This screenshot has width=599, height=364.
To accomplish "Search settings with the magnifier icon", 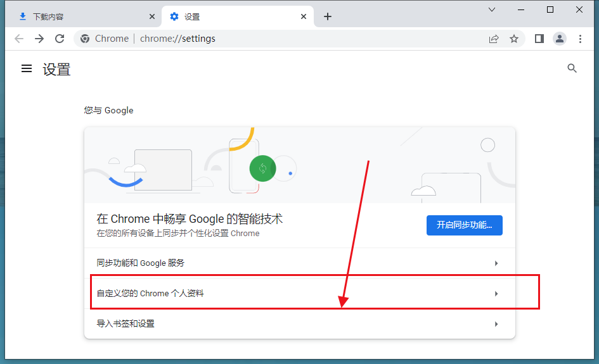I will coord(572,68).
